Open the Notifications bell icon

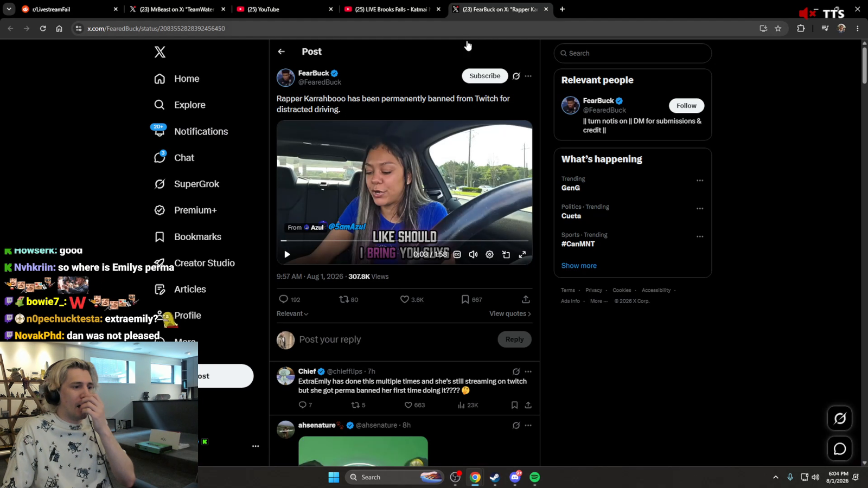pyautogui.click(x=159, y=131)
